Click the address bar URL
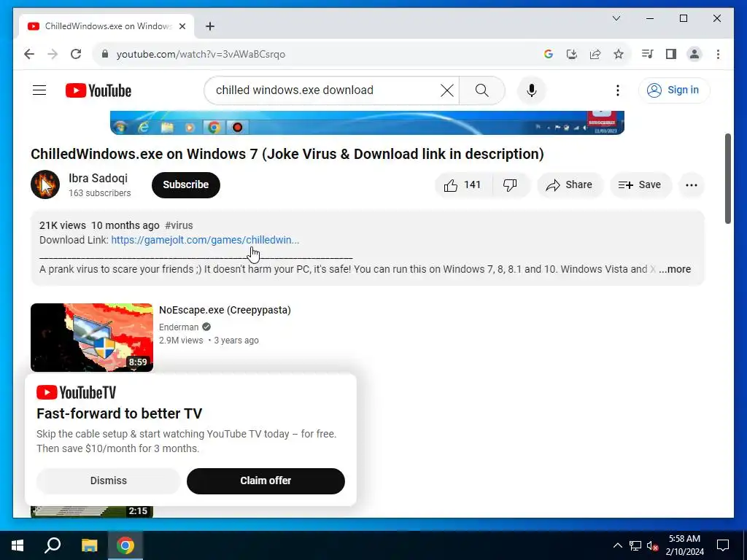Viewport: 747px width, 560px height. point(201,54)
